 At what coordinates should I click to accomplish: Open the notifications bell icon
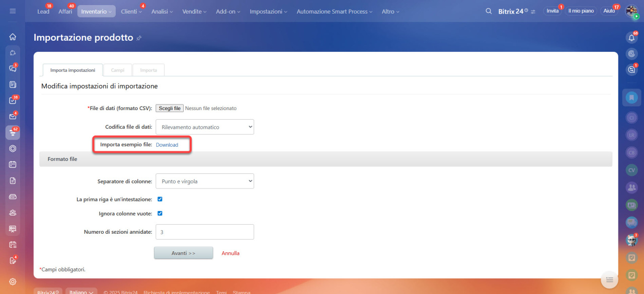(x=631, y=38)
